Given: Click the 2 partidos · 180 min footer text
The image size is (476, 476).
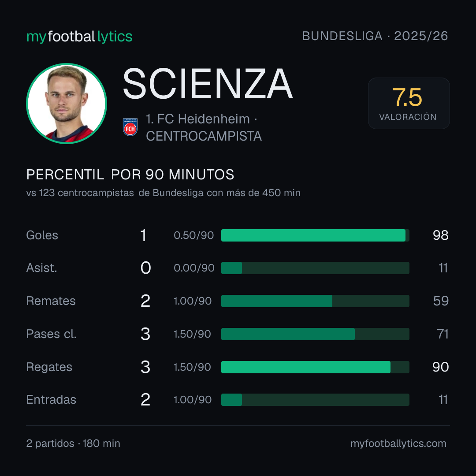Looking at the screenshot, I should [x=73, y=443].
